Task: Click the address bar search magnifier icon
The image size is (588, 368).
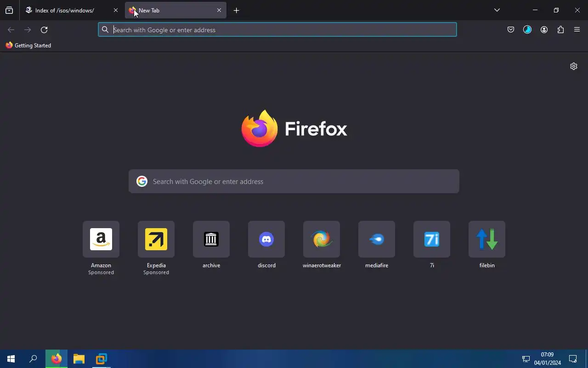Action: coord(105,30)
